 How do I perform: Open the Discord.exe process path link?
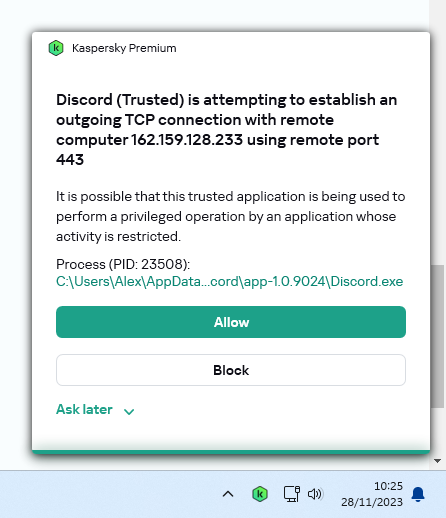230,281
